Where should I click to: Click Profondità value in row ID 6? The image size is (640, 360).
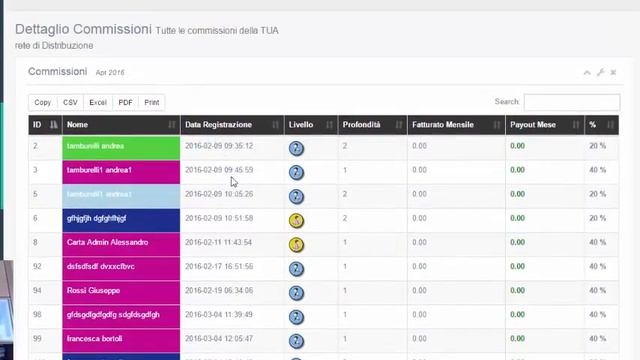pyautogui.click(x=345, y=218)
